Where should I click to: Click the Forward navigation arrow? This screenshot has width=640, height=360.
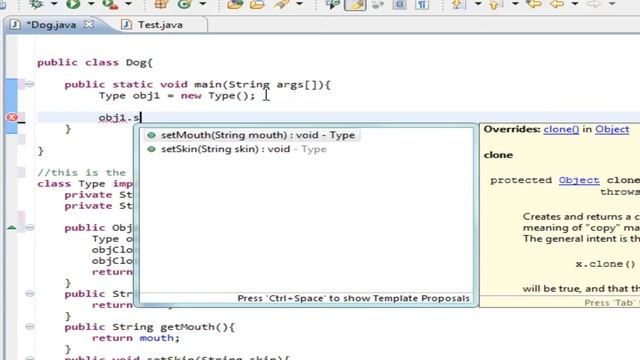pos(594,4)
